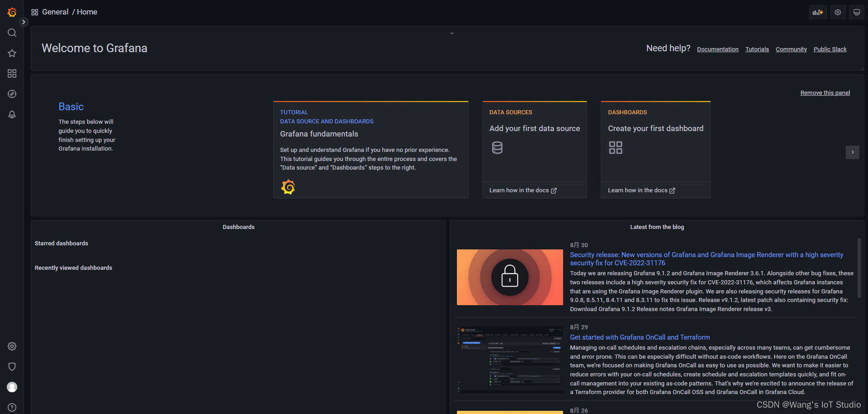This screenshot has height=414, width=868.
Task: Open the Server Admin shield icon
Action: click(x=12, y=366)
